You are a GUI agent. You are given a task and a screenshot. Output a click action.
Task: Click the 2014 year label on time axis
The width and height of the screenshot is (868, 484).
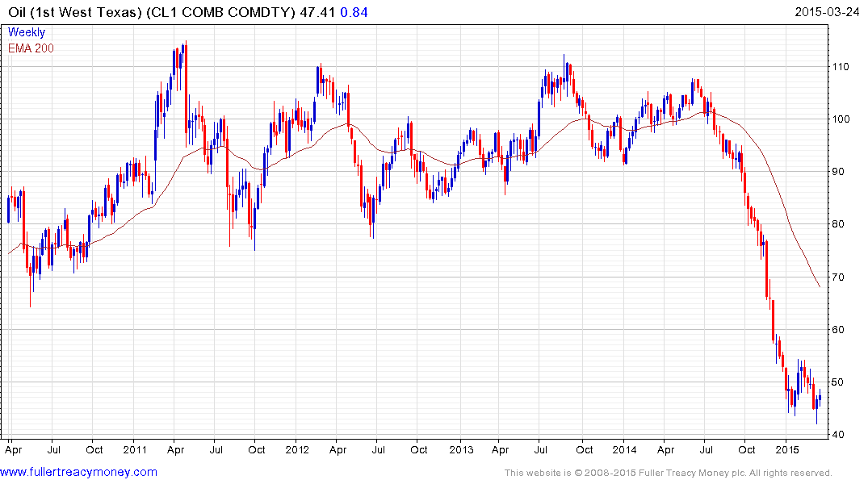click(624, 449)
